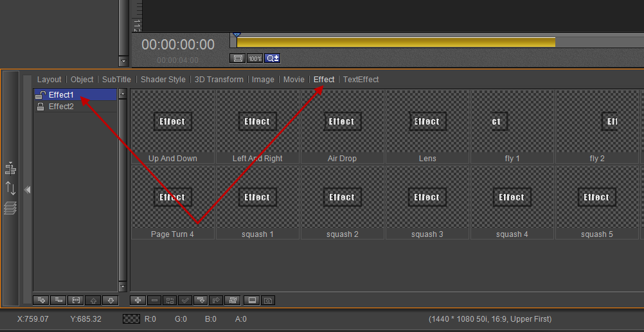This screenshot has width=644, height=332.
Task: Open the Shader Style tab
Action: coord(163,80)
